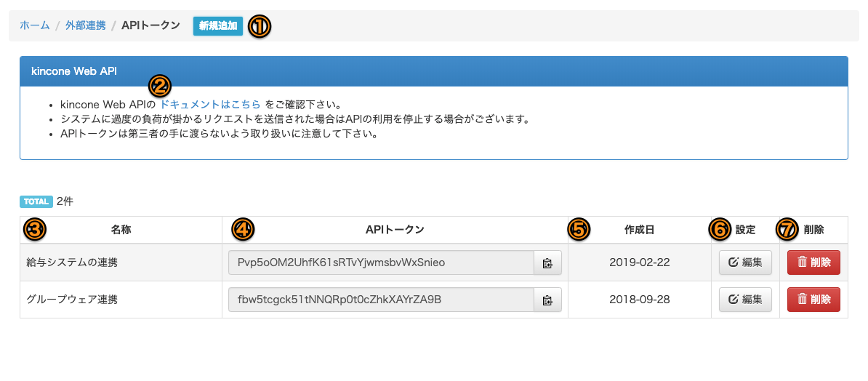Image resolution: width=868 pixels, height=381 pixels.
Task: Select the token field starting with fbw5tcgck
Action: pos(382,300)
